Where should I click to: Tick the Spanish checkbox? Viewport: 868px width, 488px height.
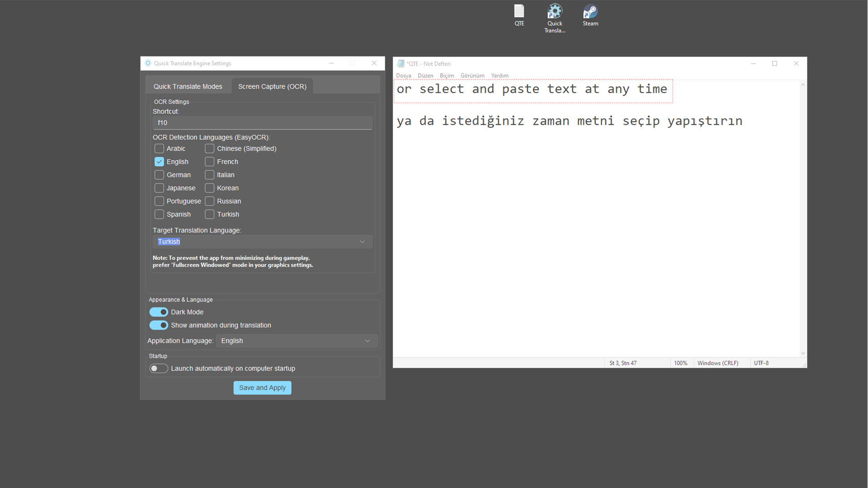[159, 214]
